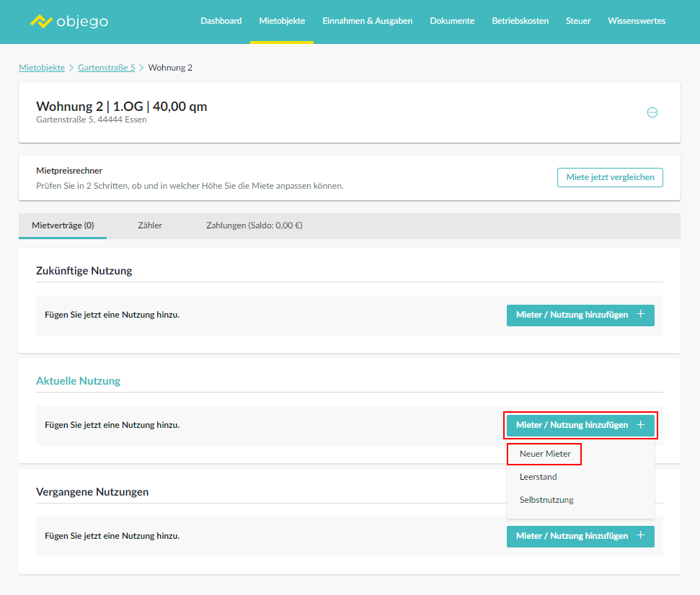The height and width of the screenshot is (595, 700).
Task: Follow the Gartenstraße 5 breadcrumb link
Action: coord(106,67)
